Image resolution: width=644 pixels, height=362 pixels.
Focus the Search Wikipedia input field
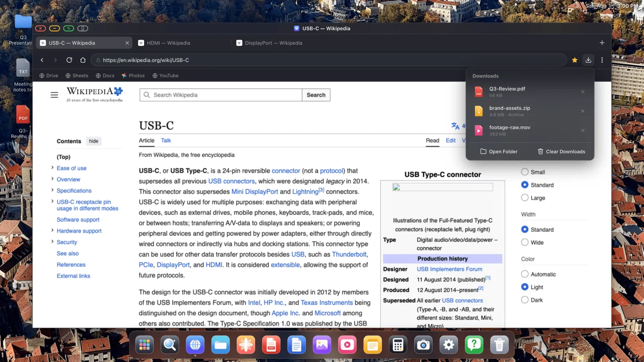pos(221,95)
